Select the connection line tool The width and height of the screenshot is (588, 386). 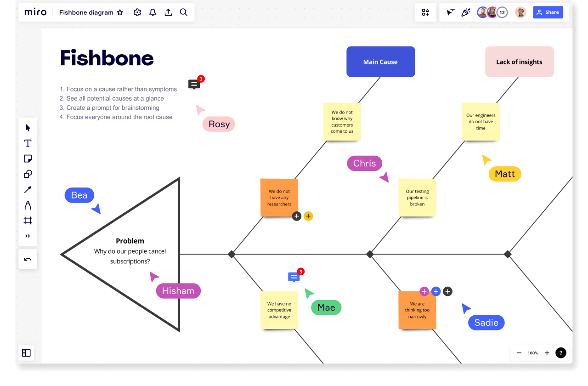click(28, 189)
